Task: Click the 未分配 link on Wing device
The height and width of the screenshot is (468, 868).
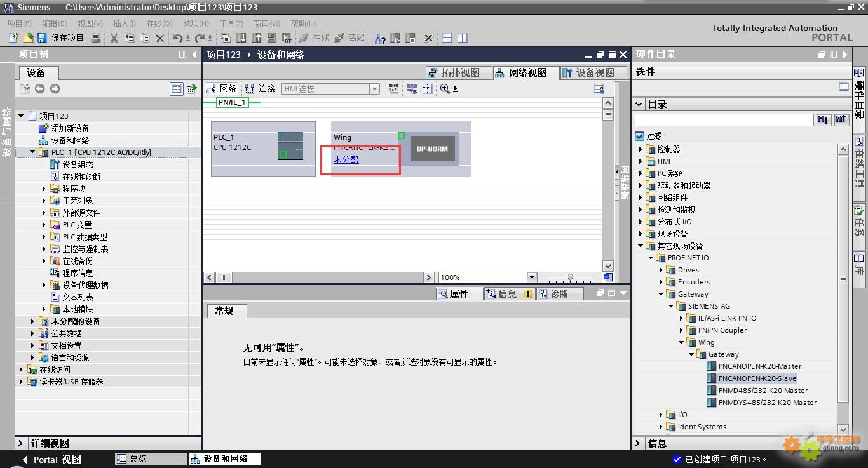Action: pos(346,160)
